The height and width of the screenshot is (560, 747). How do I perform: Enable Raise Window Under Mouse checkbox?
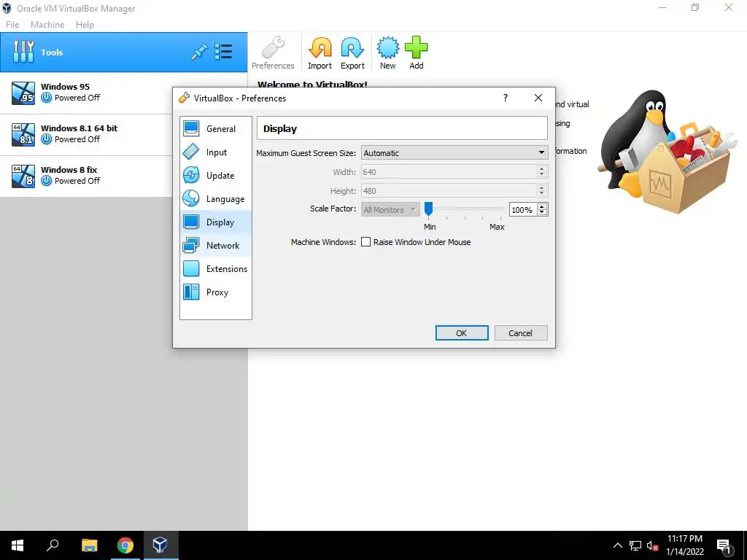366,242
